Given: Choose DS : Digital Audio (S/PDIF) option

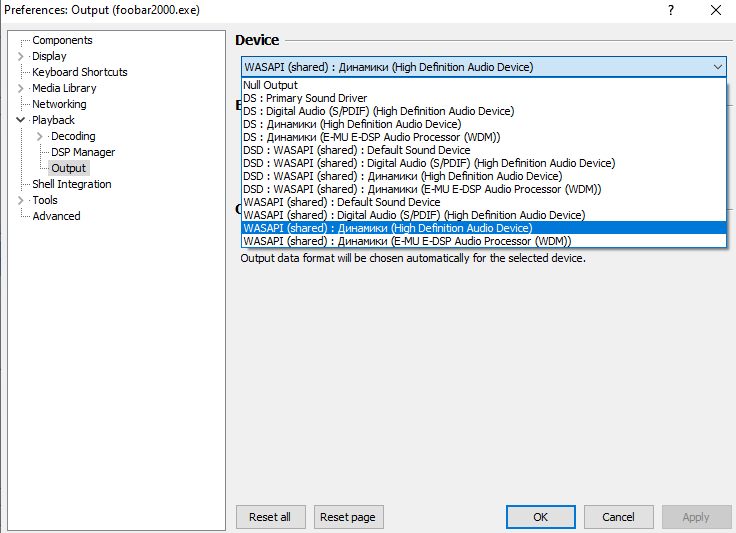Looking at the screenshot, I should pyautogui.click(x=484, y=111).
